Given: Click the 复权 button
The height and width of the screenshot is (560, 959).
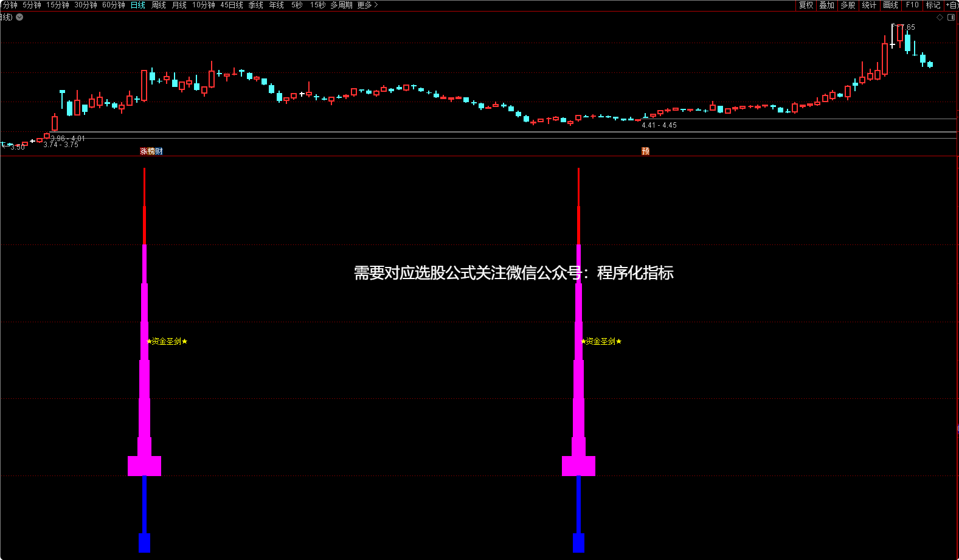Looking at the screenshot, I should (806, 5).
